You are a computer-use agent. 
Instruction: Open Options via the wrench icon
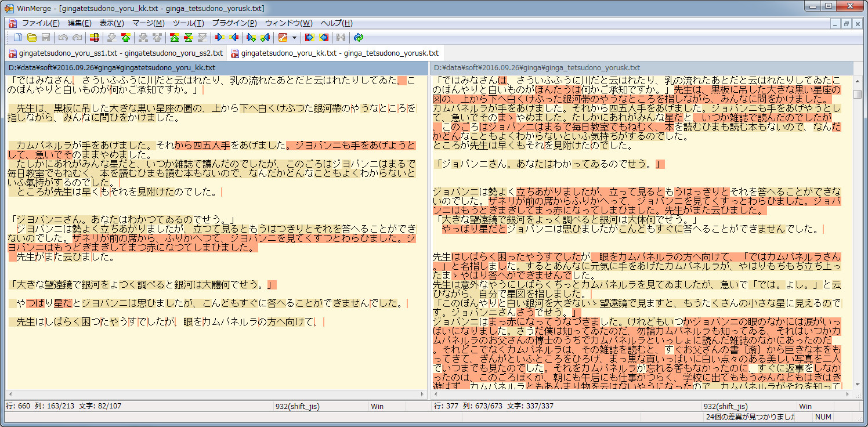point(283,37)
